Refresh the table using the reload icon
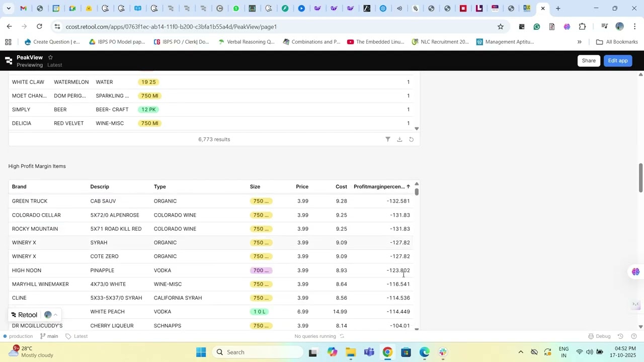Screen dimensions: 644x362 pos(411,139)
